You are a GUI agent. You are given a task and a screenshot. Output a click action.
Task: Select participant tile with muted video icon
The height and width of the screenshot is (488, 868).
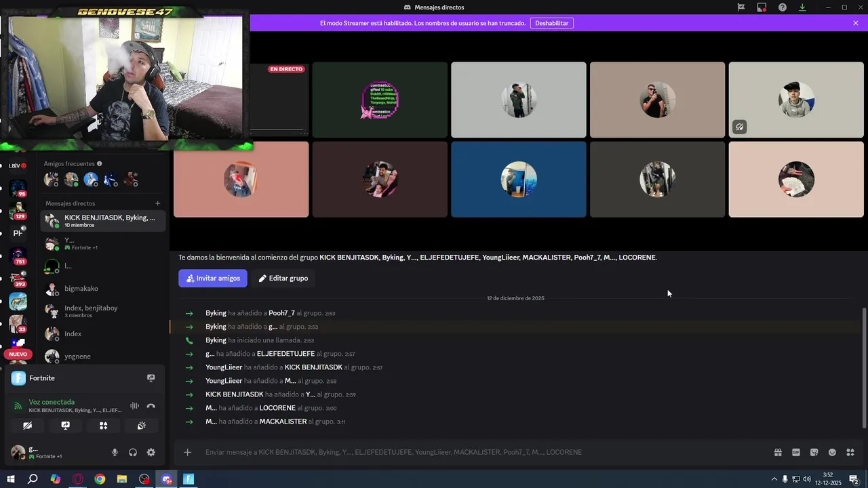point(796,100)
